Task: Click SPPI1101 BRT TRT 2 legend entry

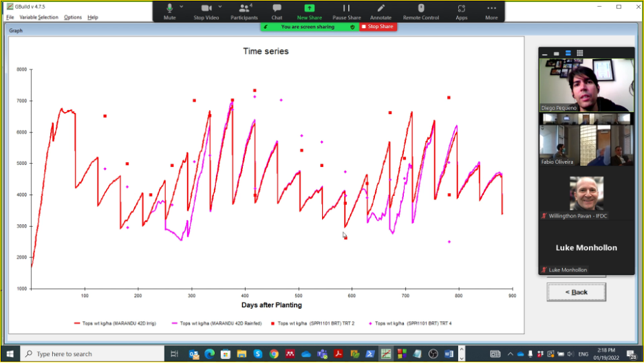Action: 312,324
